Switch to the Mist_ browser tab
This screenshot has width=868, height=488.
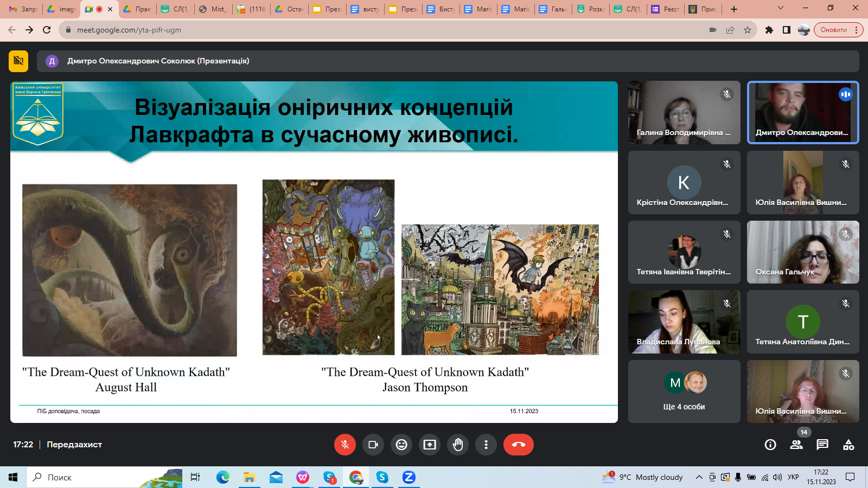tap(213, 9)
